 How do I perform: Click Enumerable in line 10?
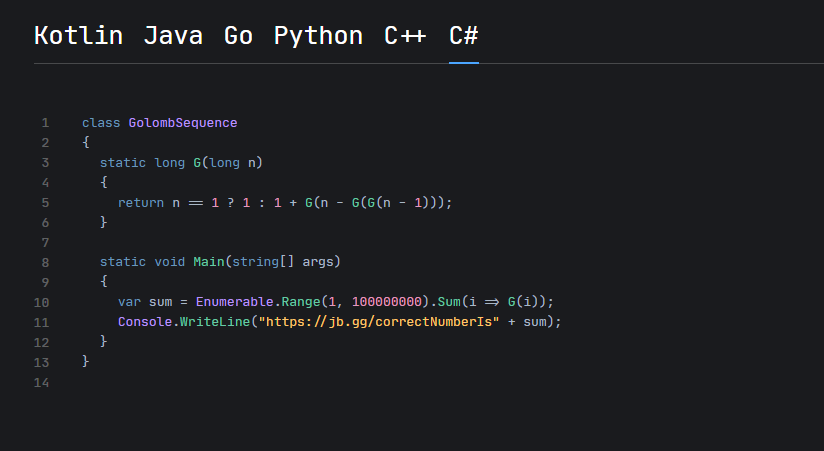pos(234,302)
